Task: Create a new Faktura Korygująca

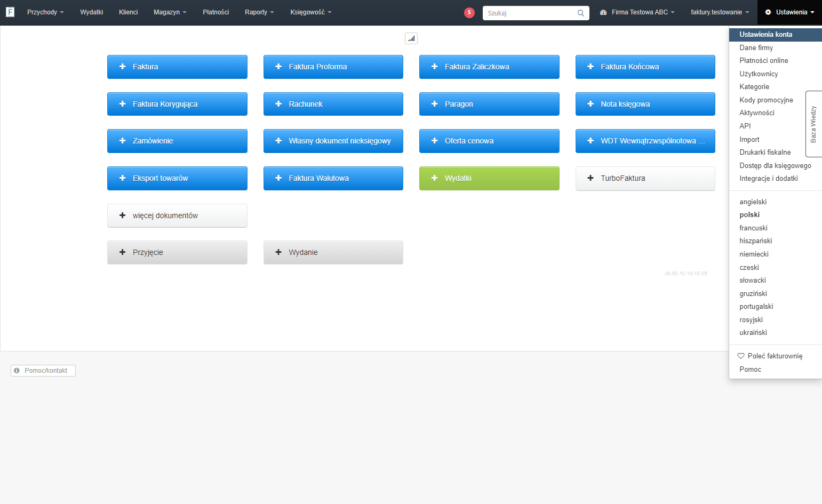Action: tap(177, 104)
